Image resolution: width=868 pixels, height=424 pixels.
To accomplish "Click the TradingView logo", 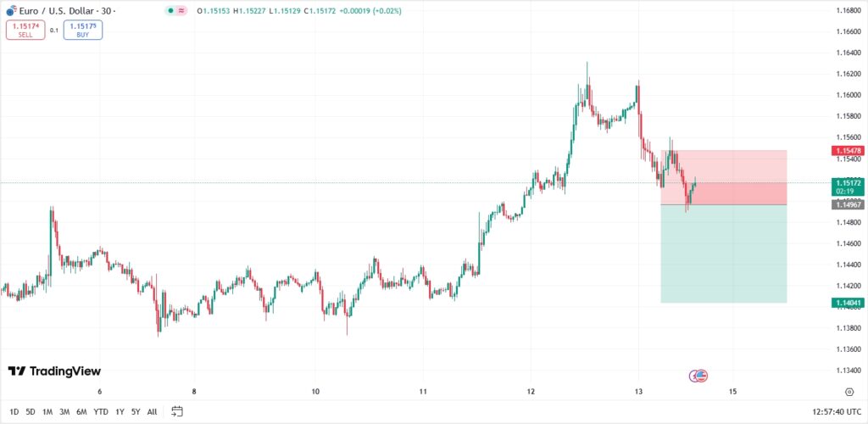I will pos(54,371).
